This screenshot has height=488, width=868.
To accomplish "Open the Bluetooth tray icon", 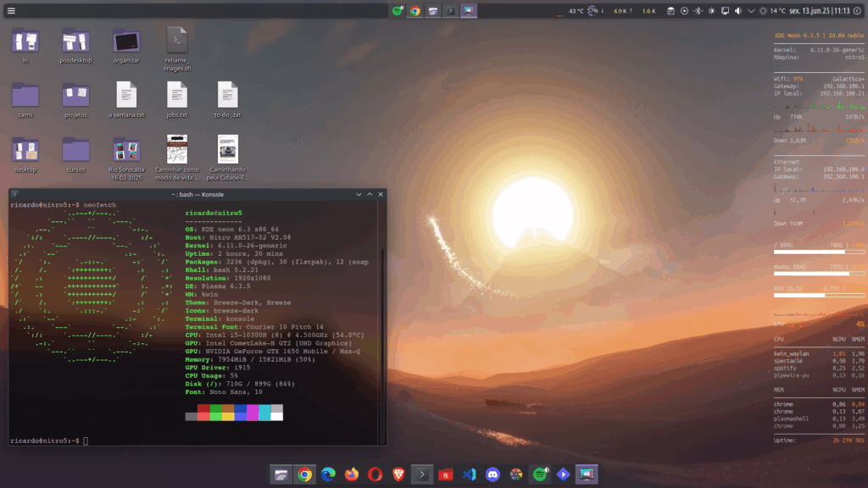I will (698, 10).
